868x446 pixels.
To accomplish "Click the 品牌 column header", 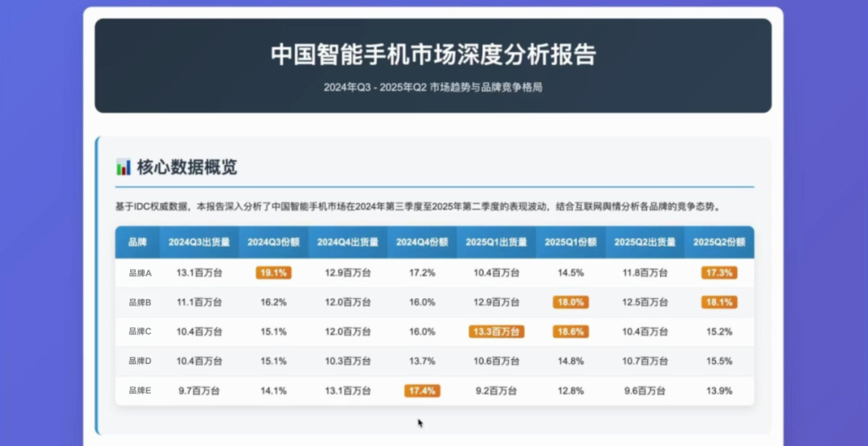I will pos(137,242).
